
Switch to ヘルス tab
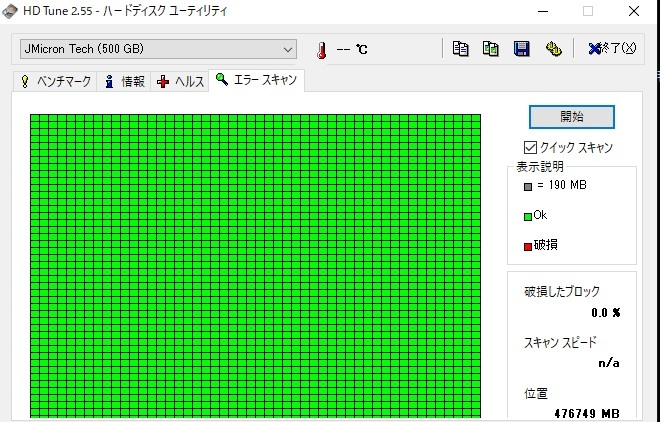click(180, 81)
